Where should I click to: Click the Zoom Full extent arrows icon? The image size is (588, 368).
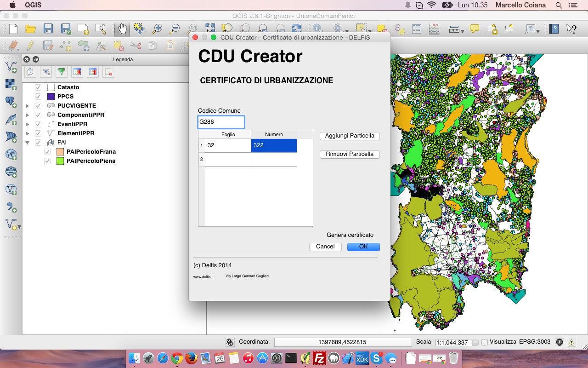pyautogui.click(x=210, y=29)
